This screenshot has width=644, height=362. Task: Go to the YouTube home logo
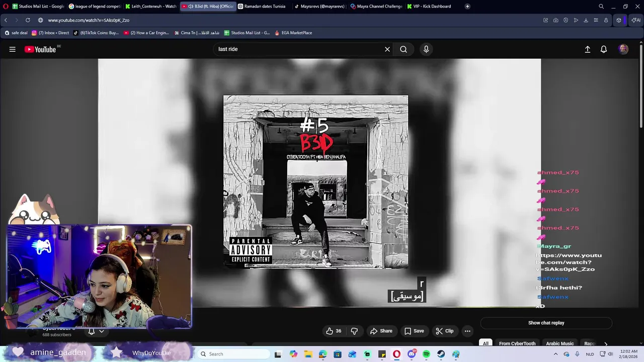pyautogui.click(x=40, y=49)
